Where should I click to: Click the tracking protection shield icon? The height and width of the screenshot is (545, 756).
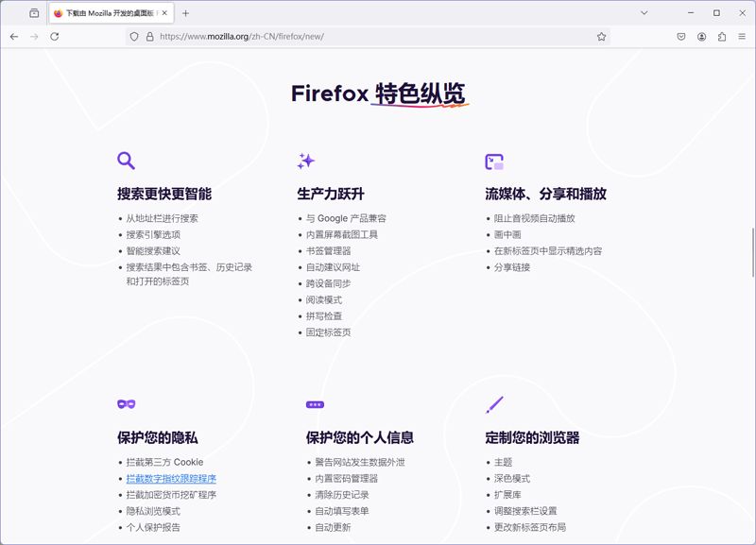pos(133,37)
